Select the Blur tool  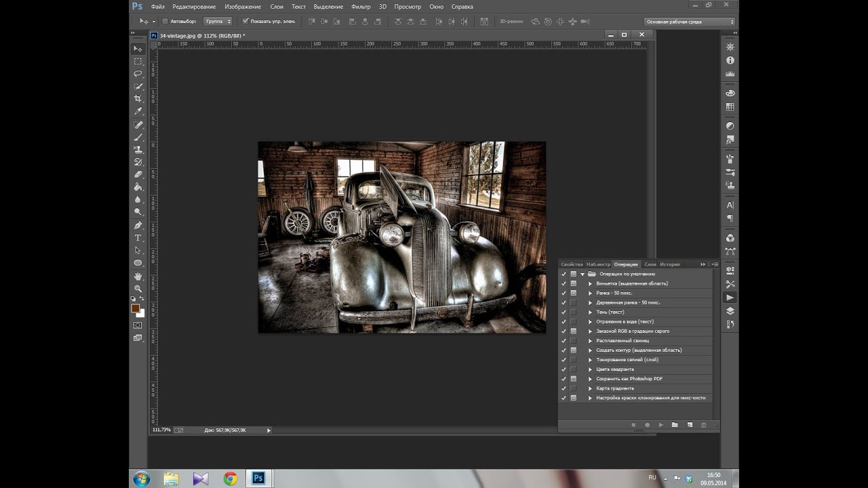pos(138,200)
